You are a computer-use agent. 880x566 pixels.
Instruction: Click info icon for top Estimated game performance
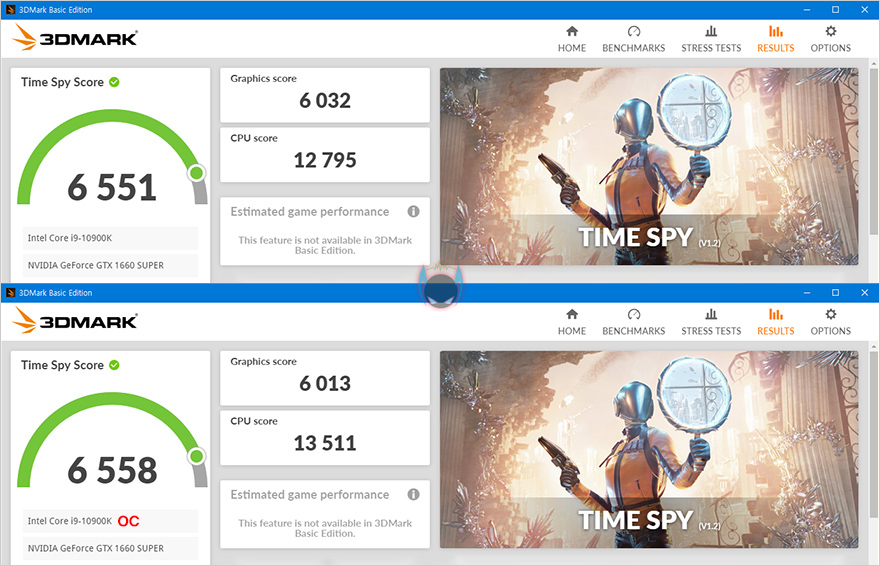tap(414, 211)
